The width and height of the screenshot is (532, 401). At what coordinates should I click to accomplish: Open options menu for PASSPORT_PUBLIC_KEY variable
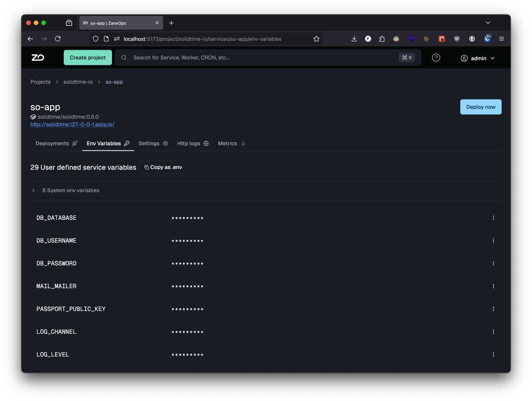[493, 309]
